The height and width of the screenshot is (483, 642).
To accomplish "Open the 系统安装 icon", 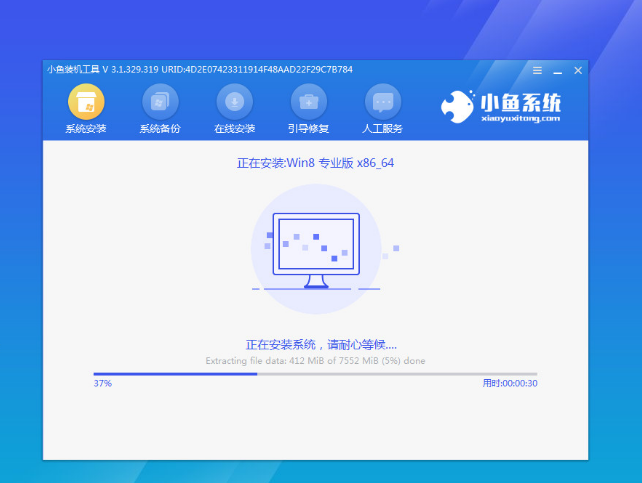I will coord(86,102).
